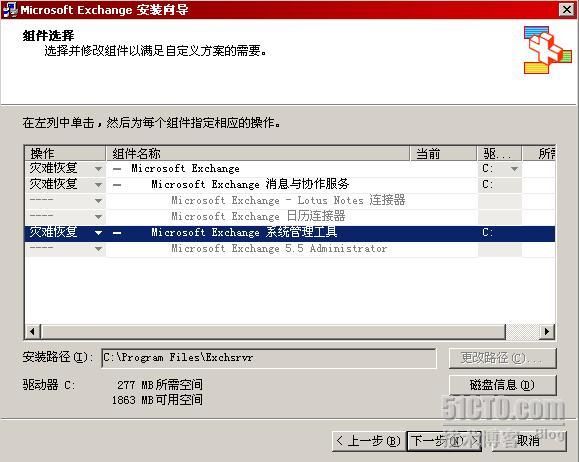Collapse the 系统管理工具 tree node
Screen dimensions: 579x462
click(x=117, y=233)
